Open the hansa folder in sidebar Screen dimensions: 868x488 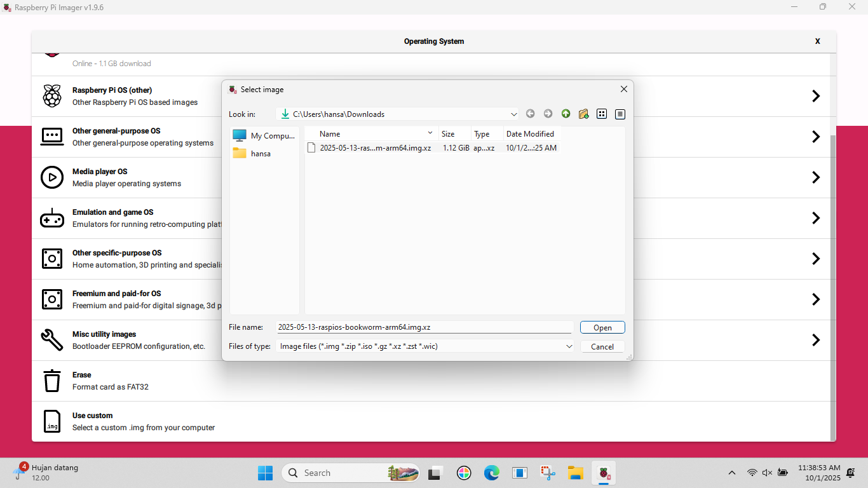260,154
